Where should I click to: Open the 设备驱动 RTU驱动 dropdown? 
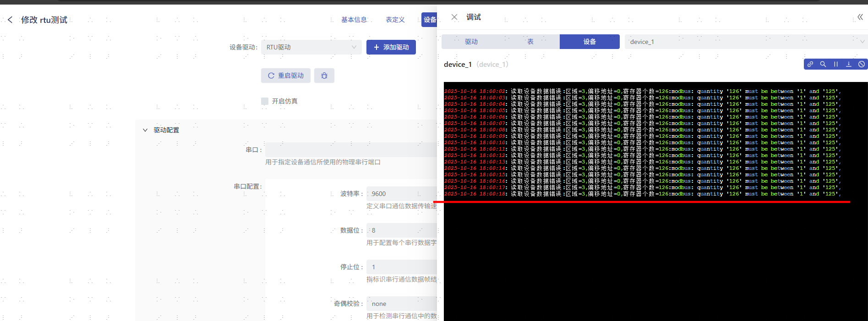(x=311, y=47)
